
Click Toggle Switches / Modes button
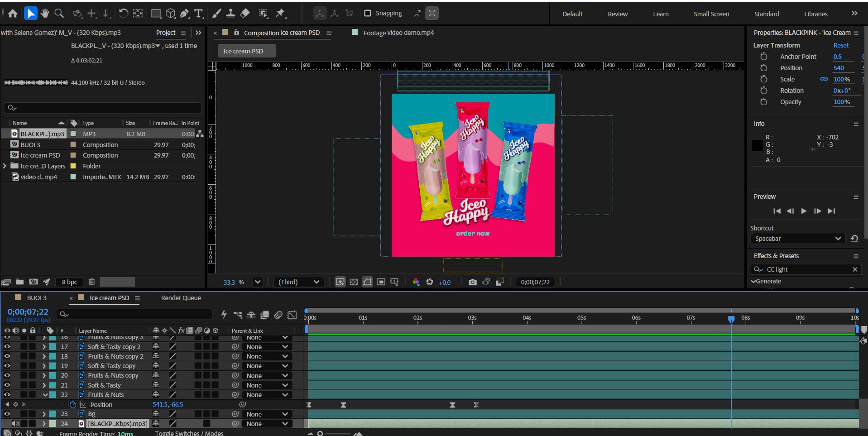click(189, 433)
